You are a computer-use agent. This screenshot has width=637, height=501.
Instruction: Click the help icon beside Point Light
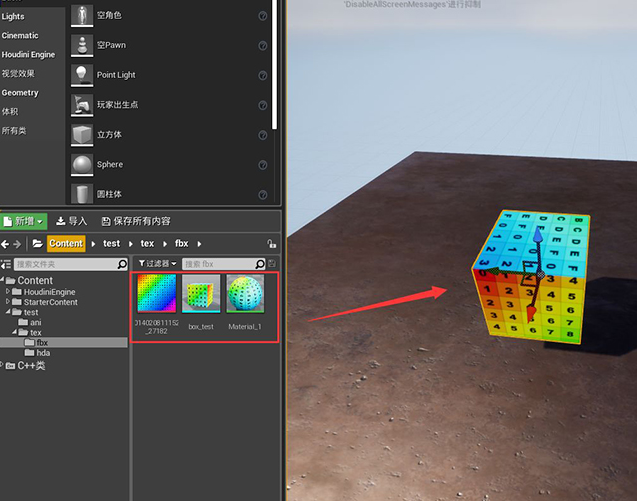click(263, 75)
